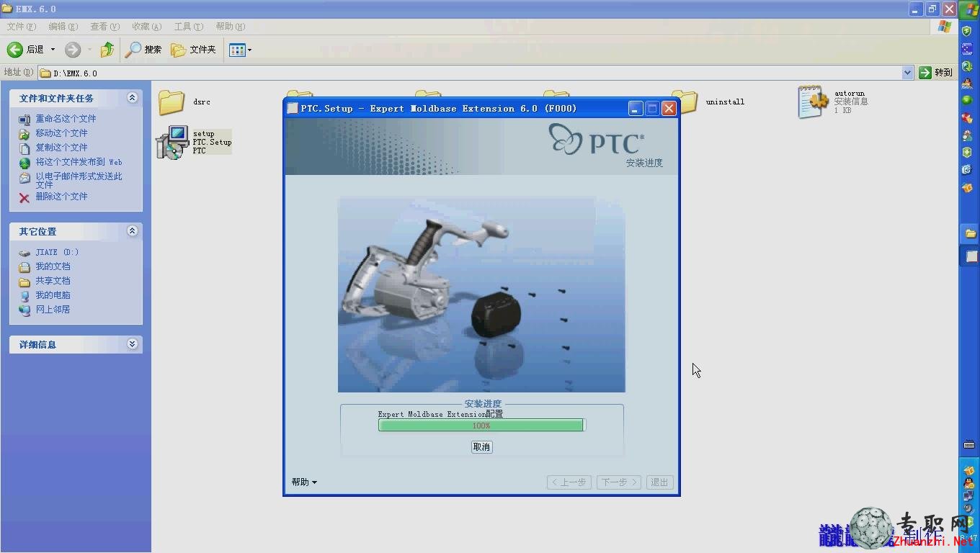Go to 网上邻居 location

pyautogui.click(x=53, y=310)
